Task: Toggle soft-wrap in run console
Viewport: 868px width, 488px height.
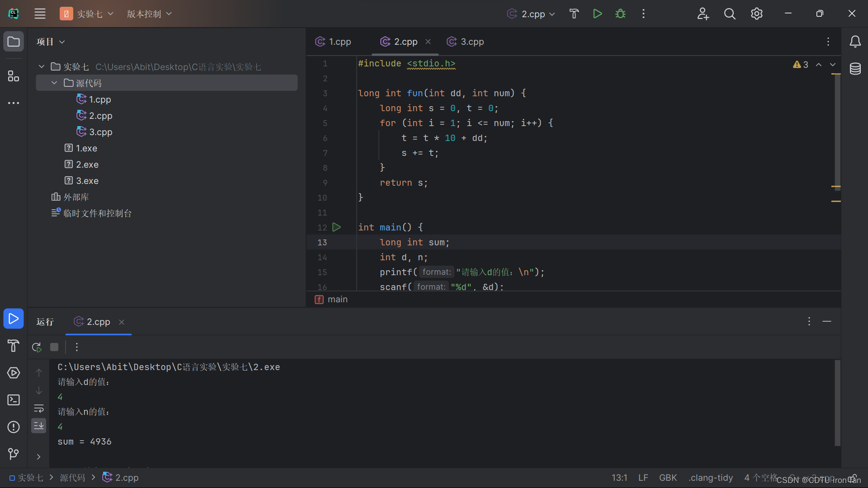Action: (39, 408)
